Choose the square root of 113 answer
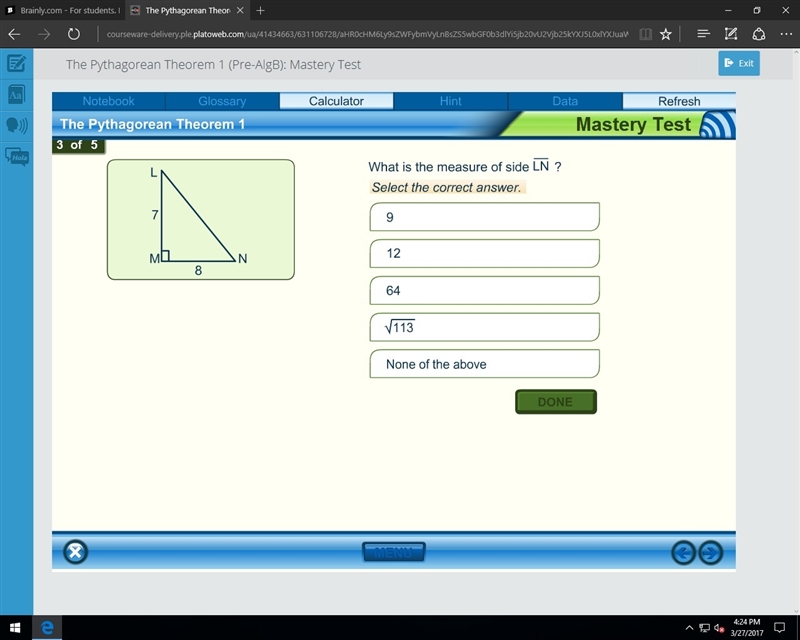The image size is (800, 640). pyautogui.click(x=484, y=327)
